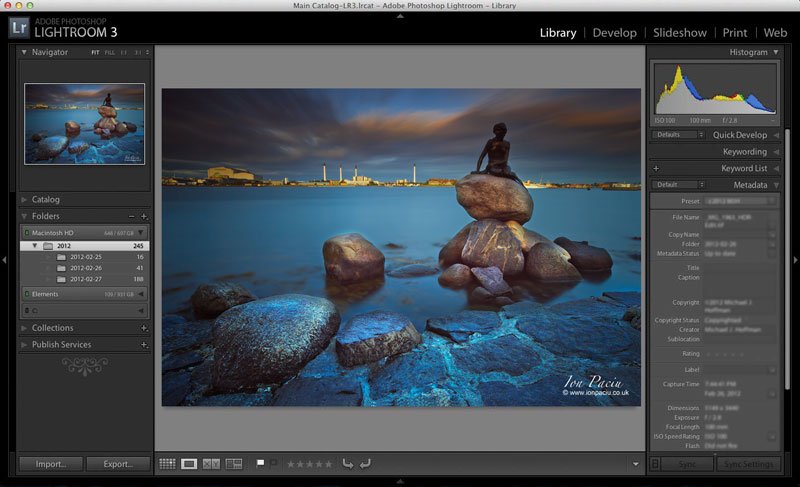Add new collection with plus icon

[x=144, y=328]
